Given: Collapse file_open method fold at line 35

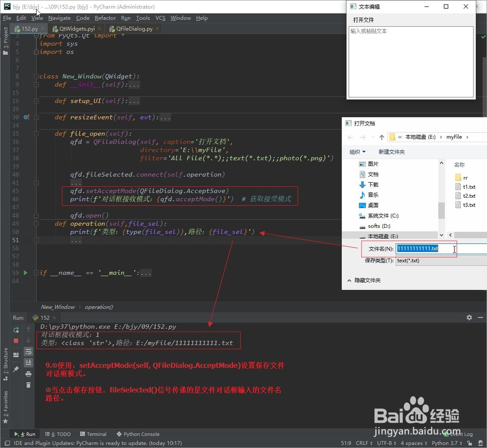Looking at the screenshot, I should 37,133.
